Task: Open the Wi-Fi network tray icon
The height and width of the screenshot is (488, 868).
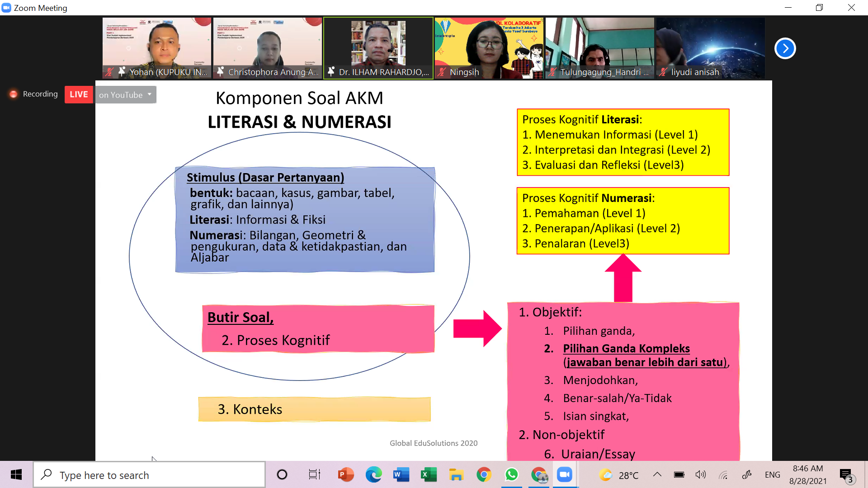Action: point(723,474)
